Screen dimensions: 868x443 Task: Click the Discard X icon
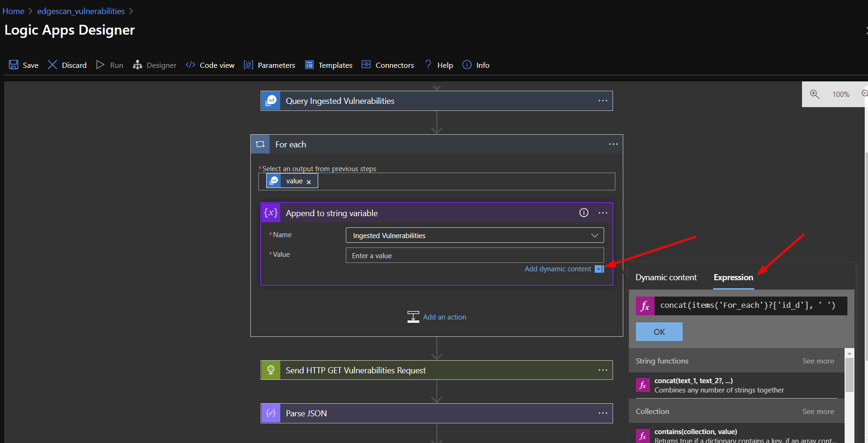[x=52, y=65]
